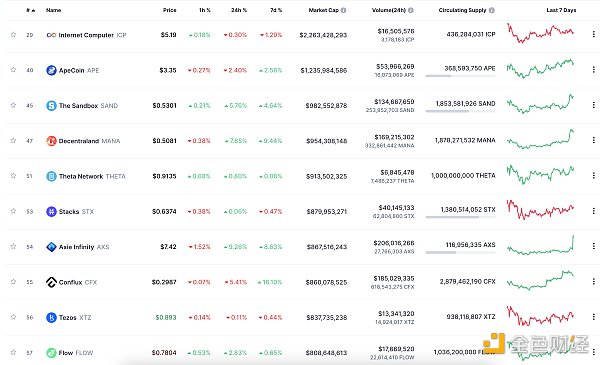Open the three-dot menu for ApeCoin row
Image resolution: width=600 pixels, height=365 pixels.
click(593, 70)
